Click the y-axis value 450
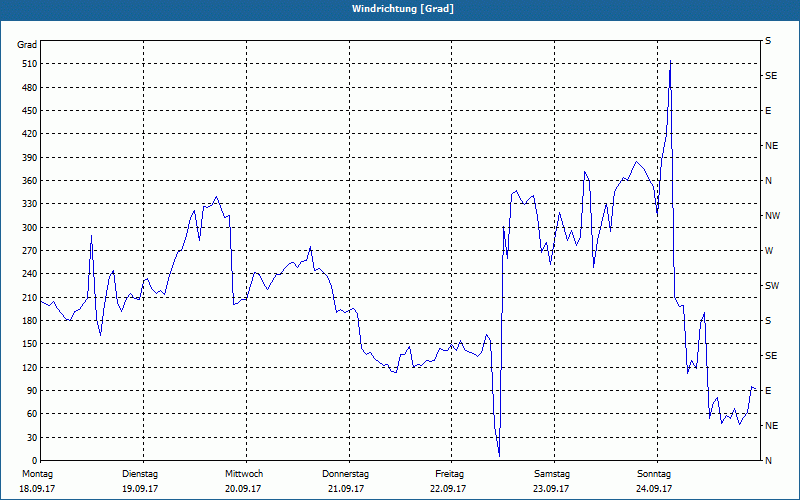Viewport: 800px width, 500px height. point(30,111)
